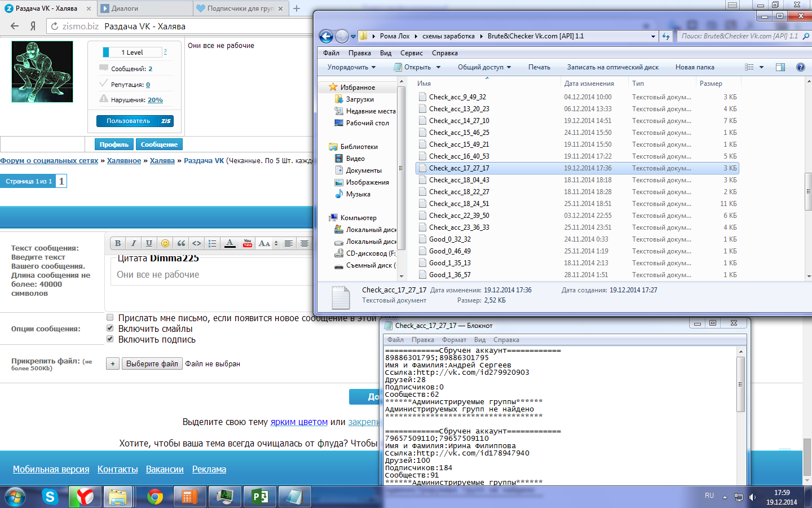
Task: Open more view options in Explorer
Action: click(761, 67)
